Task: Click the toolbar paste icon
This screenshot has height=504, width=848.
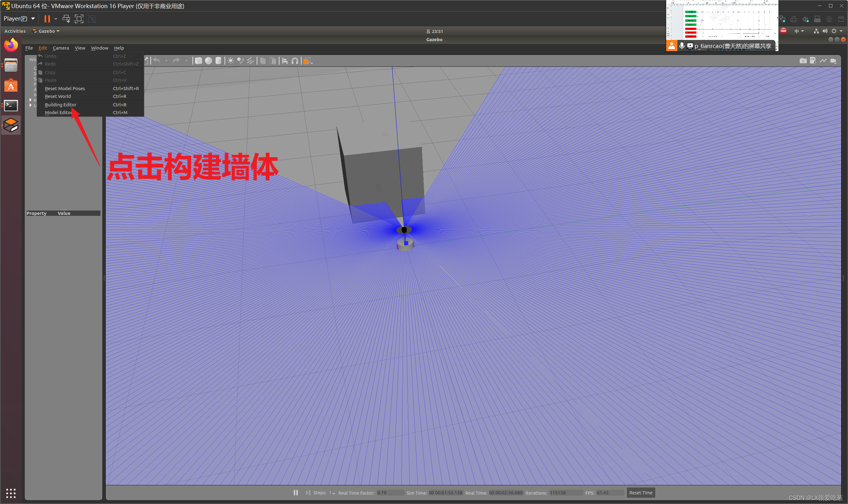Action: pos(273,61)
